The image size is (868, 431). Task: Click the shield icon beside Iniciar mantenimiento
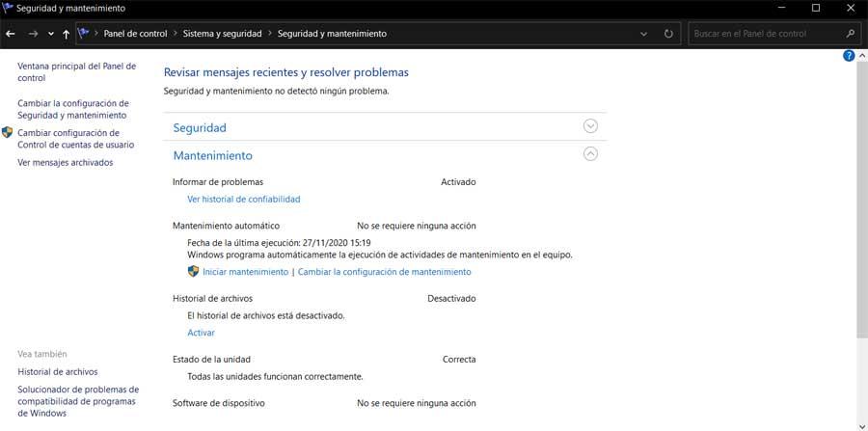[193, 272]
